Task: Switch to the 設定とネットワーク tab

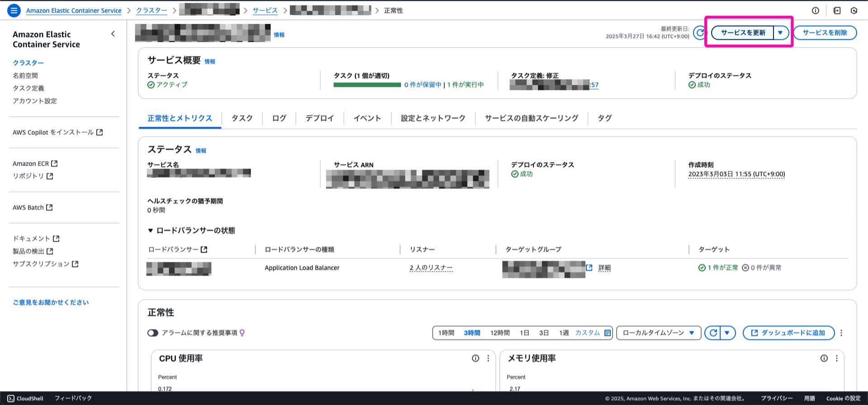Action: tap(433, 118)
